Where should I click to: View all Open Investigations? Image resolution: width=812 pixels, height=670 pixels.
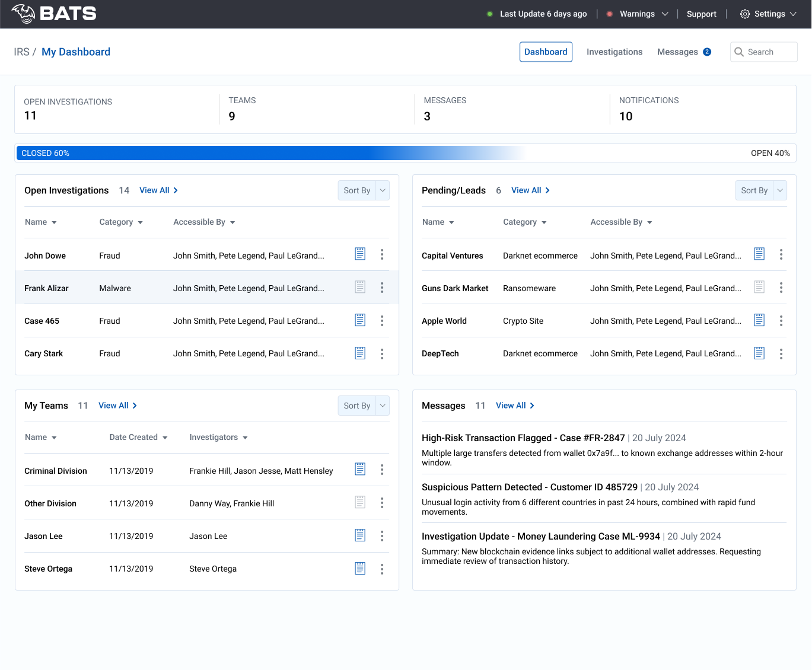pyautogui.click(x=158, y=190)
